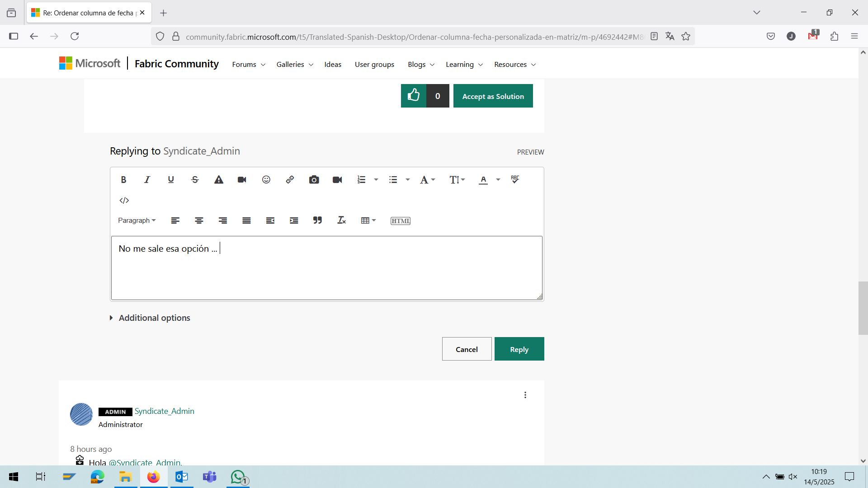Justify the paragraph text
868x488 pixels.
pos(246,221)
